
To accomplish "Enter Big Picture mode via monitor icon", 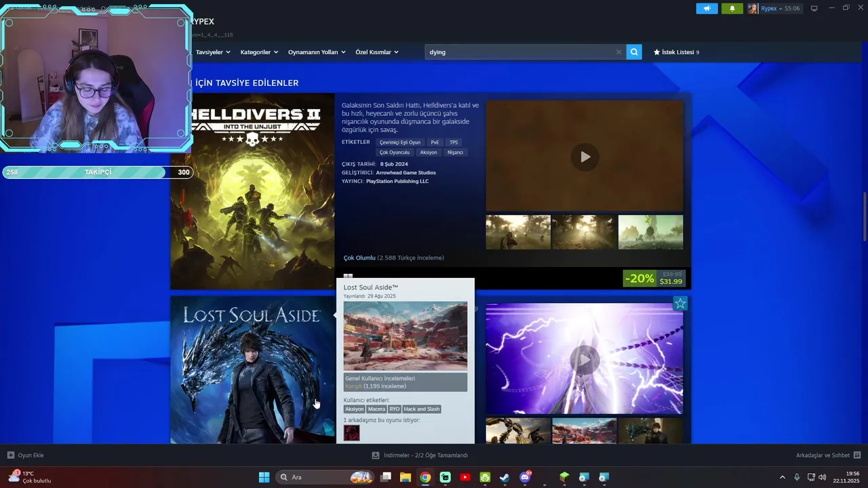I will point(814,9).
